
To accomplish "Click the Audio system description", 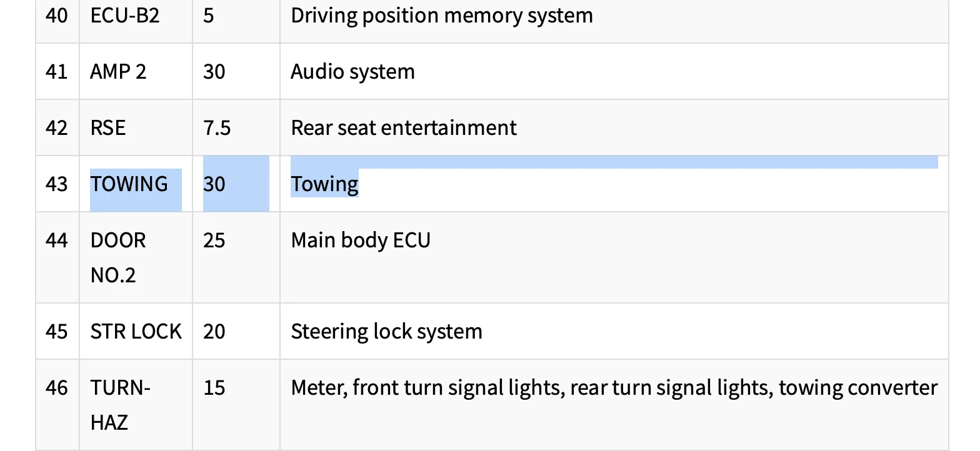I will point(352,71).
